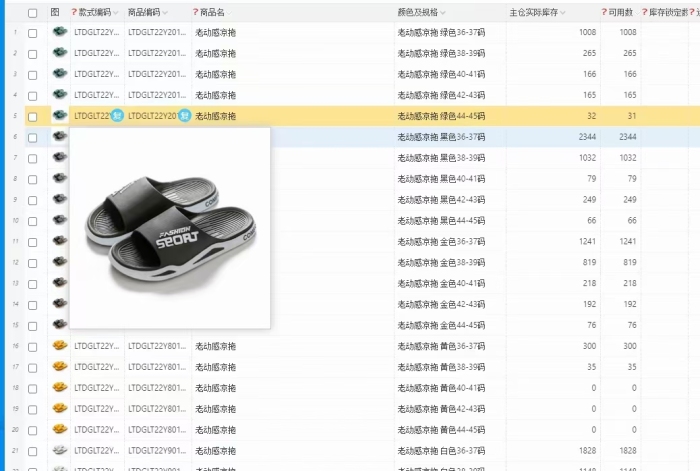Click the black slipper thumbnail in 黑色38-39码 row

pos(59,158)
